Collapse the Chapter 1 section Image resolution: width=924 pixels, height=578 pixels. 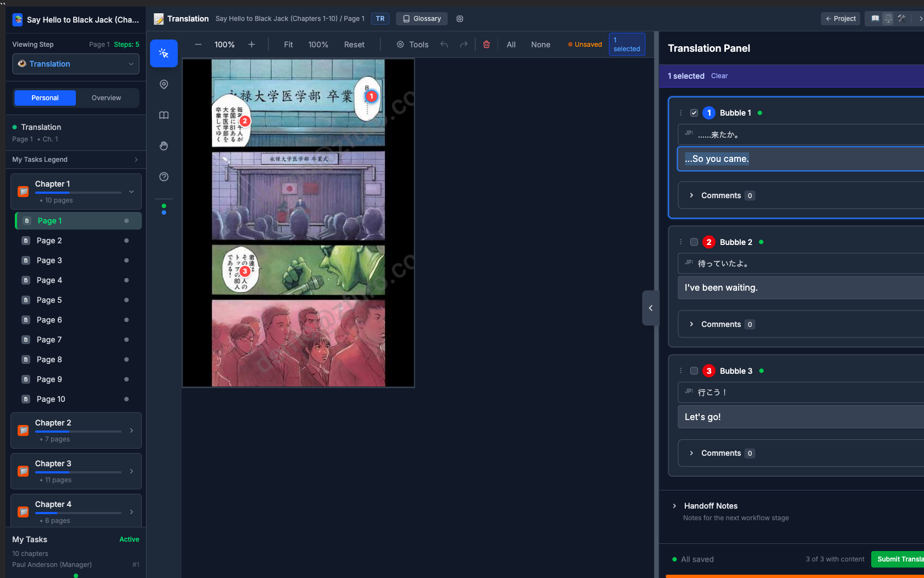[x=131, y=192]
